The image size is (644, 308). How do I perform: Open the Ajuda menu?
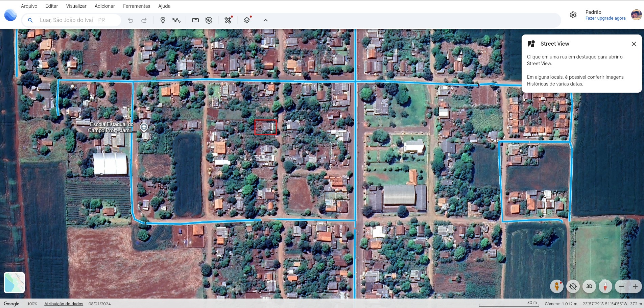(164, 6)
